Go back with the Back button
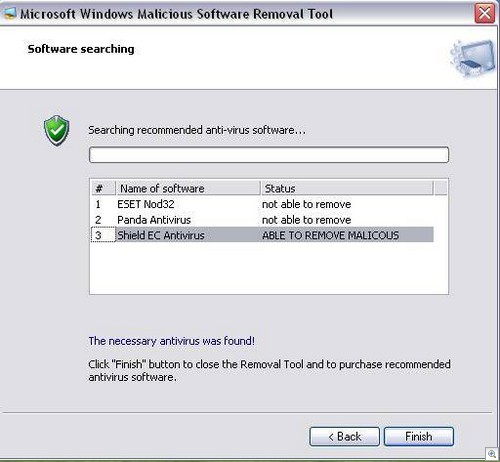Image resolution: width=500 pixels, height=462 pixels. (344, 436)
